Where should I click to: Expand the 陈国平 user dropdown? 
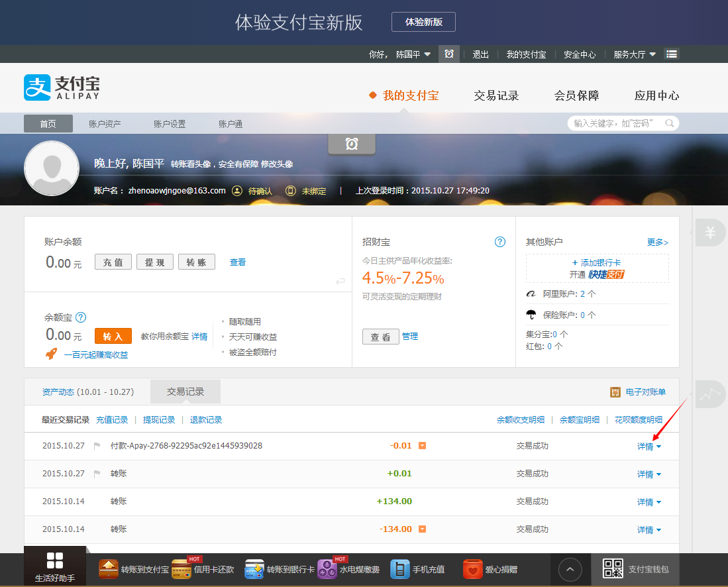pos(413,54)
